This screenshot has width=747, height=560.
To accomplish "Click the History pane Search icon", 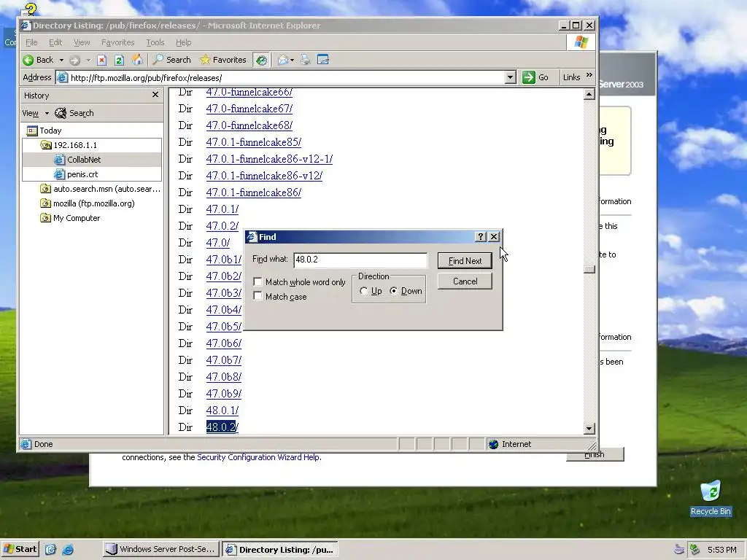I will coord(61,113).
